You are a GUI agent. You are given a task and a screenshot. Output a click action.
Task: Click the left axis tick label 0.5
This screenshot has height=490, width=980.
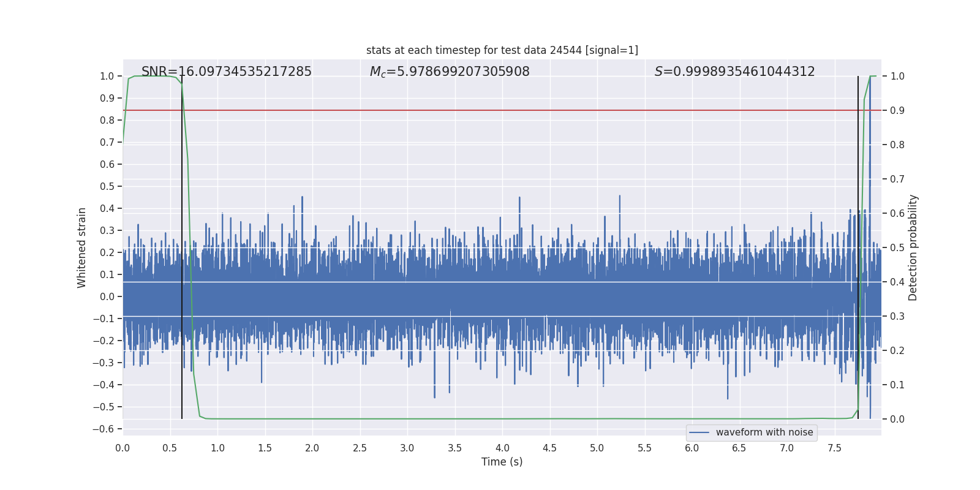click(107, 186)
